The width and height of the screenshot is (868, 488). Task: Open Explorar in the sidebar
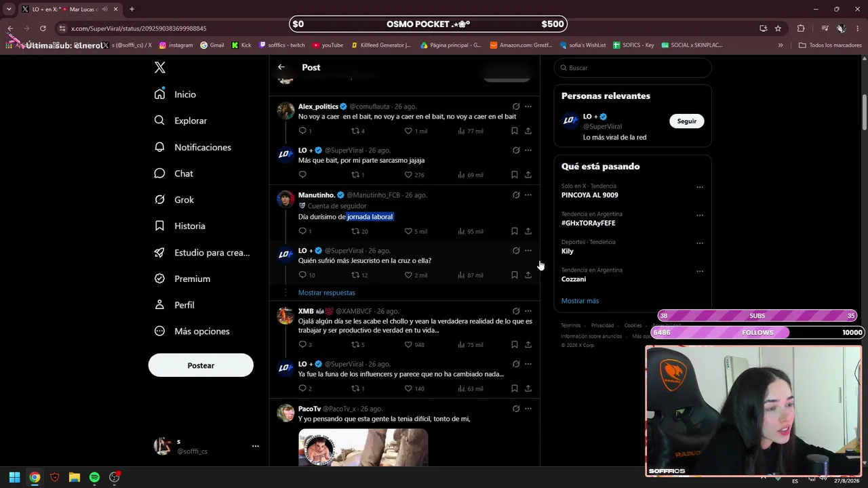pyautogui.click(x=181, y=121)
